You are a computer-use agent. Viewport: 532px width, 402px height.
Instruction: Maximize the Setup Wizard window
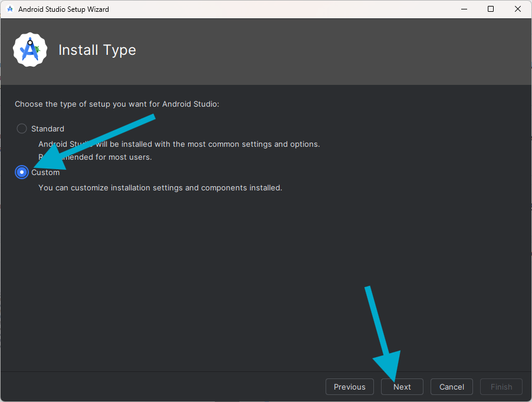pyautogui.click(x=491, y=9)
